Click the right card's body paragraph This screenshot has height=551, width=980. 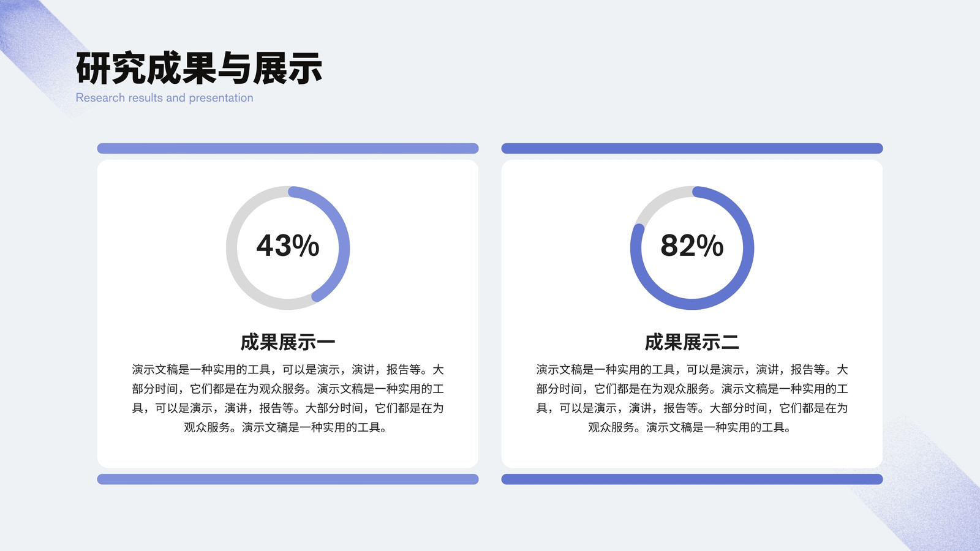point(692,399)
